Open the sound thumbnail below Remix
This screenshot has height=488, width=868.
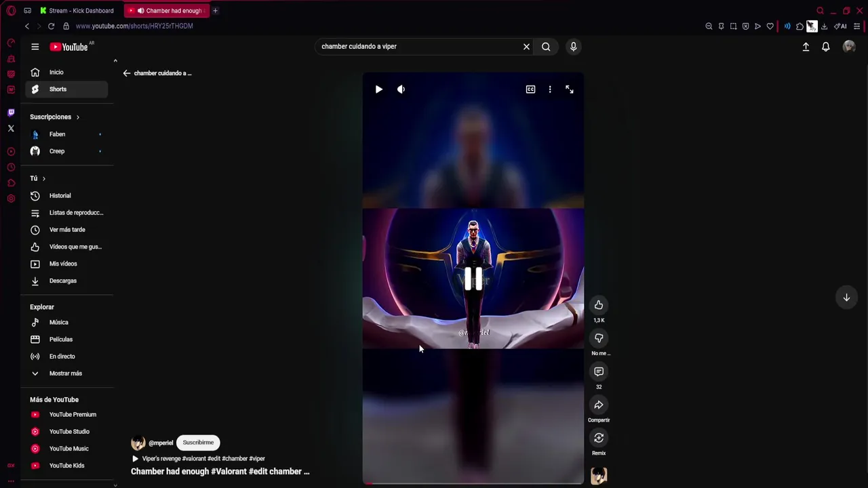tap(599, 476)
